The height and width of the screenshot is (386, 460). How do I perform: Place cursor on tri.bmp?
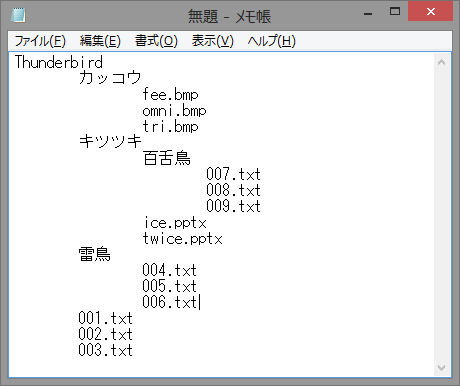point(170,126)
